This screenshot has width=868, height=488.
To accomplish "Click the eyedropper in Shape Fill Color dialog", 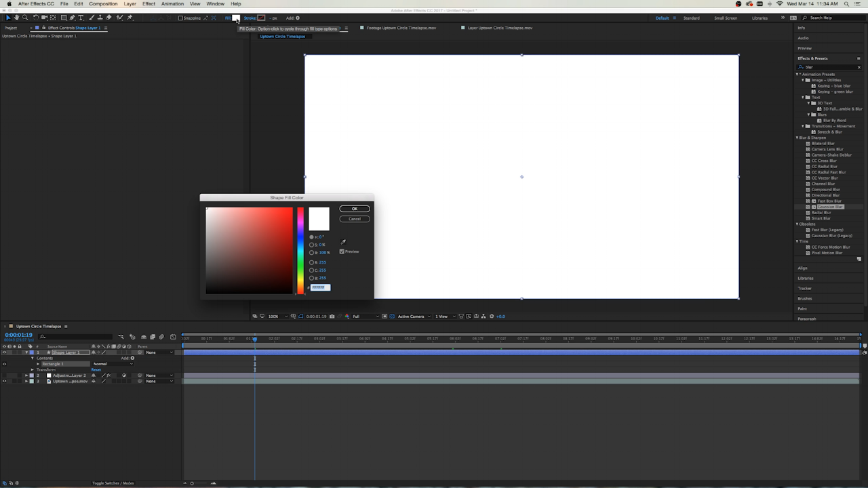I will [342, 242].
